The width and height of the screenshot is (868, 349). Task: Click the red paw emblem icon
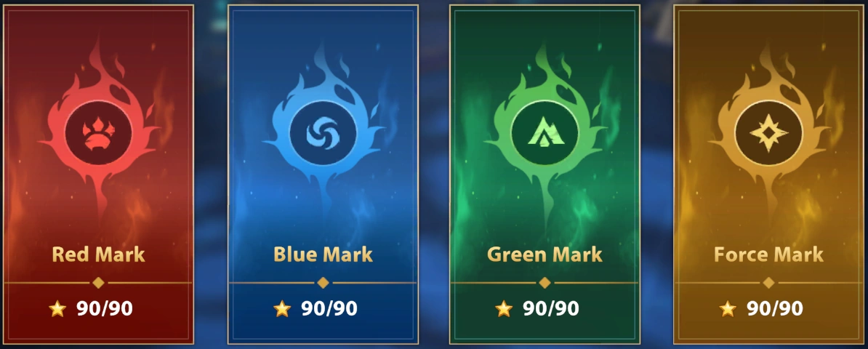98,133
